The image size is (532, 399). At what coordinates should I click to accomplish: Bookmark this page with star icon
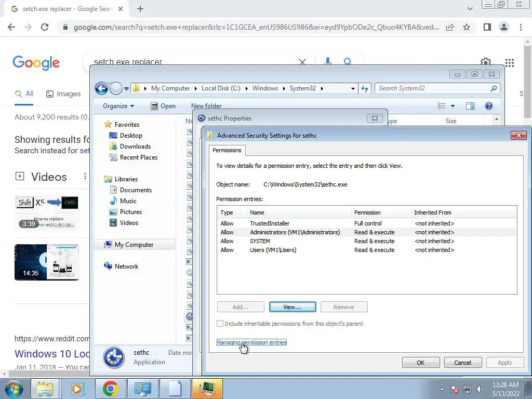[x=467, y=27]
